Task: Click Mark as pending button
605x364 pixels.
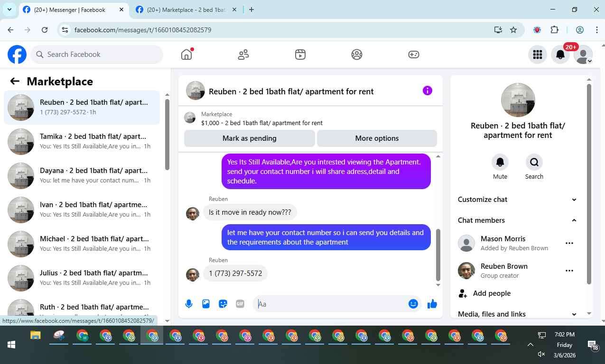Action: coord(250,138)
